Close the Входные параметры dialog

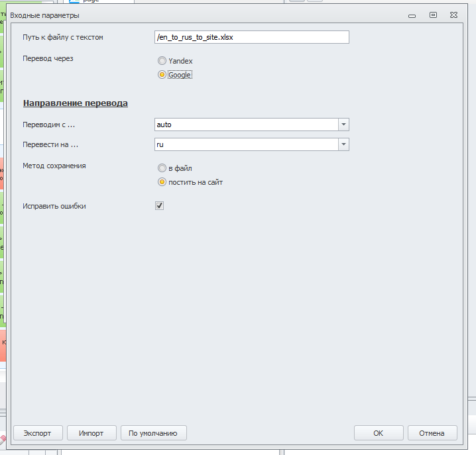point(453,14)
